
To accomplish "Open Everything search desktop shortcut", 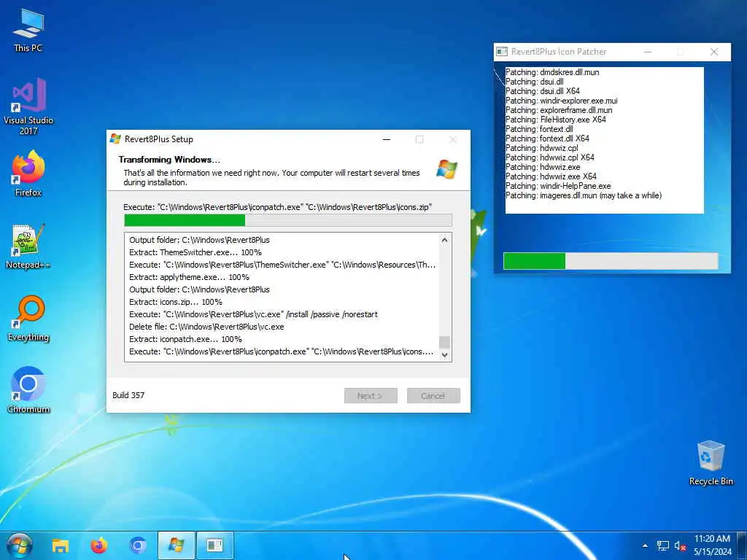I will (x=28, y=318).
